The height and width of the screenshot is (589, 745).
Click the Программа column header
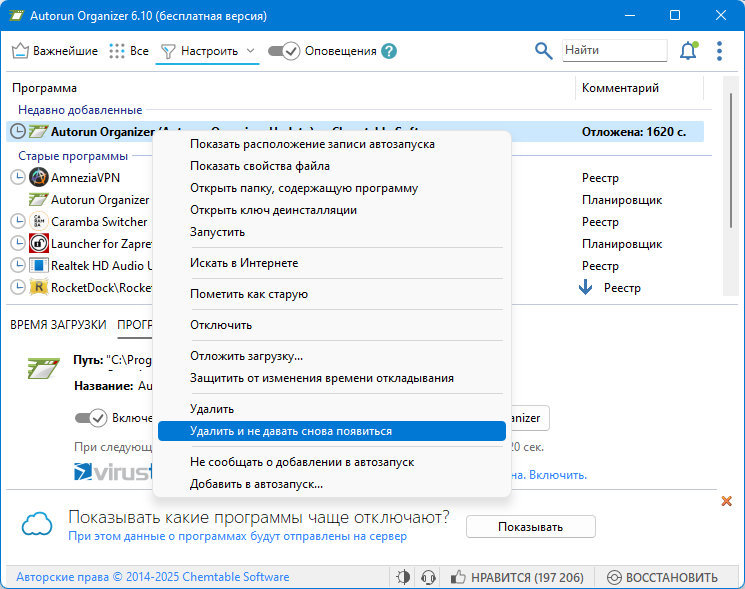[44, 88]
